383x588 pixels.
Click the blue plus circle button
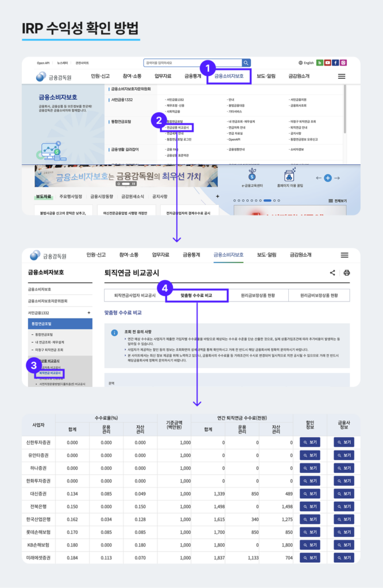[328, 178]
